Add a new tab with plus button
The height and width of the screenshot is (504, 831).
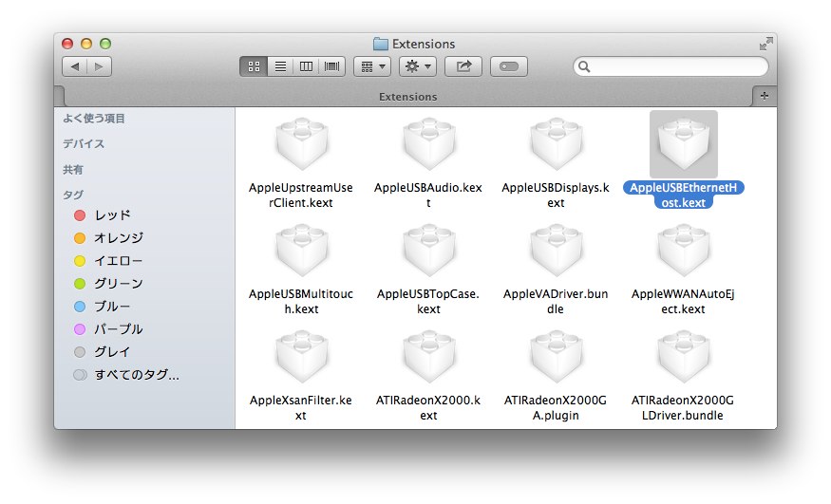pyautogui.click(x=765, y=96)
